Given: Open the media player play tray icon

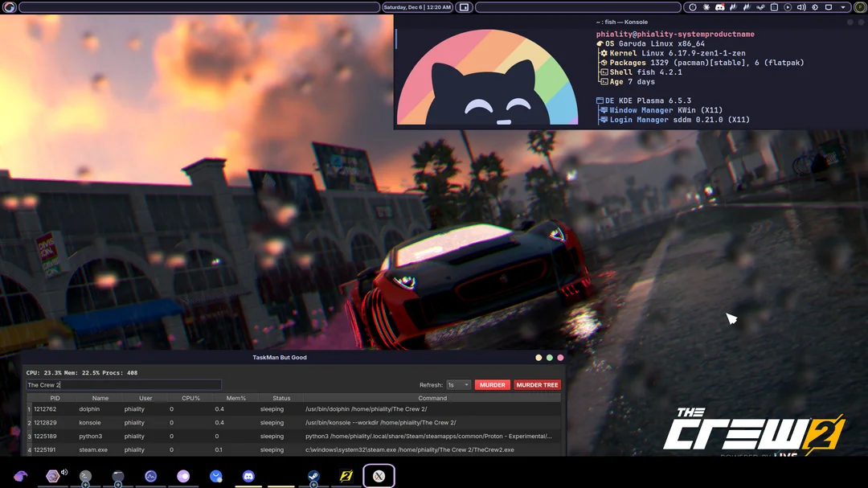Looking at the screenshot, I should (788, 7).
